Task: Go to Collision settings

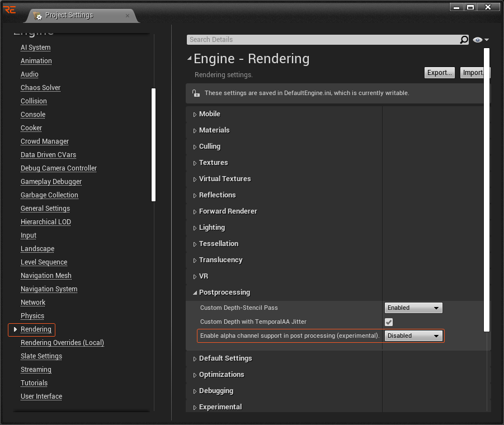Action: pyautogui.click(x=34, y=101)
